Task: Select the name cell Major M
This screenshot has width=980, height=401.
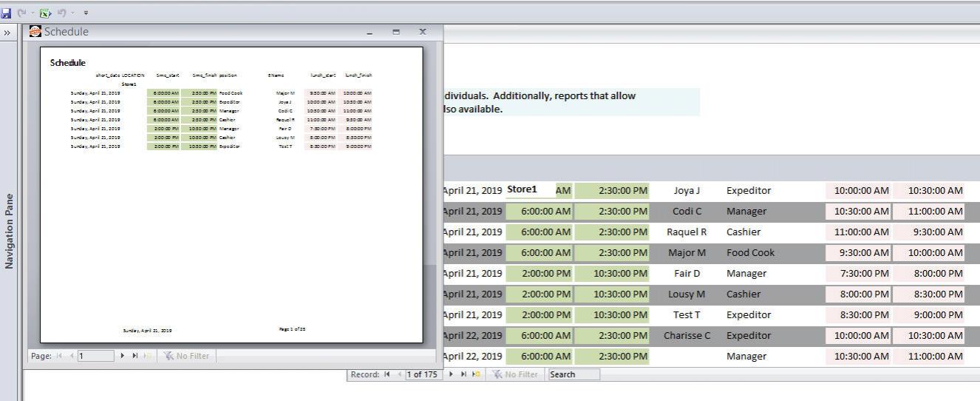Action: click(687, 252)
